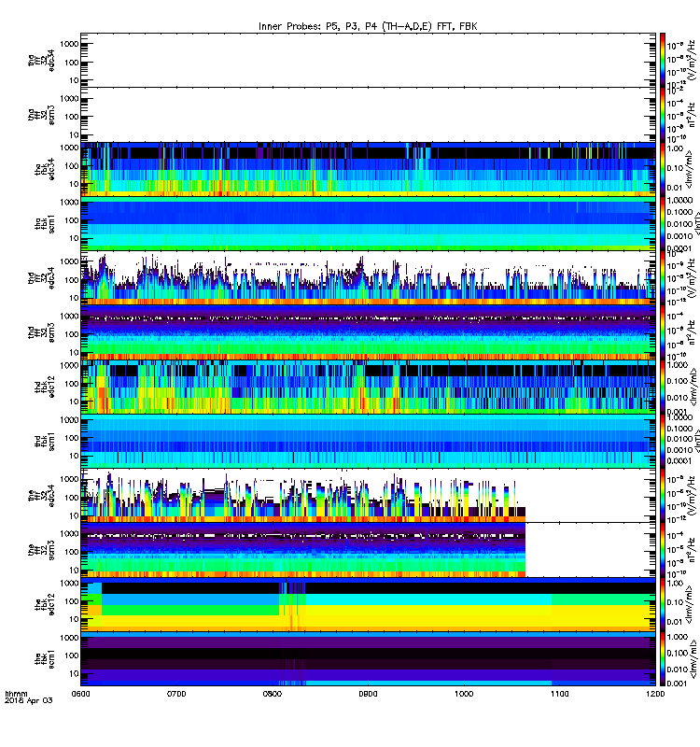Click the 1000 y-axis tick of the fbk edc12

[x=69, y=583]
